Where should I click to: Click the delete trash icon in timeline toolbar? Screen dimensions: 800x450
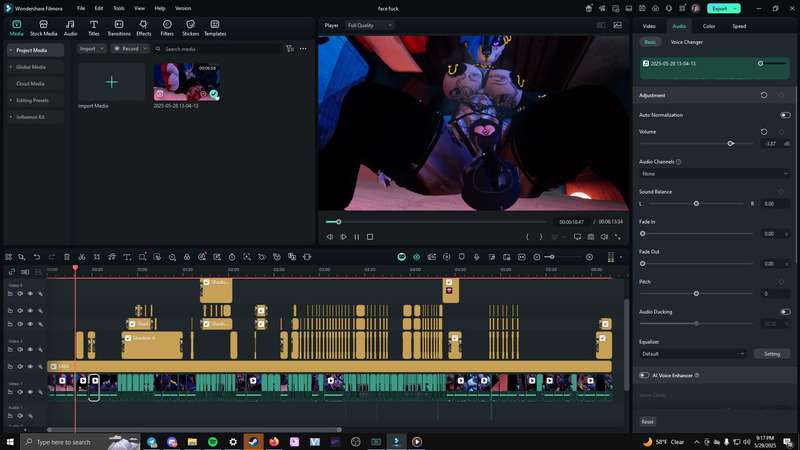click(67, 257)
